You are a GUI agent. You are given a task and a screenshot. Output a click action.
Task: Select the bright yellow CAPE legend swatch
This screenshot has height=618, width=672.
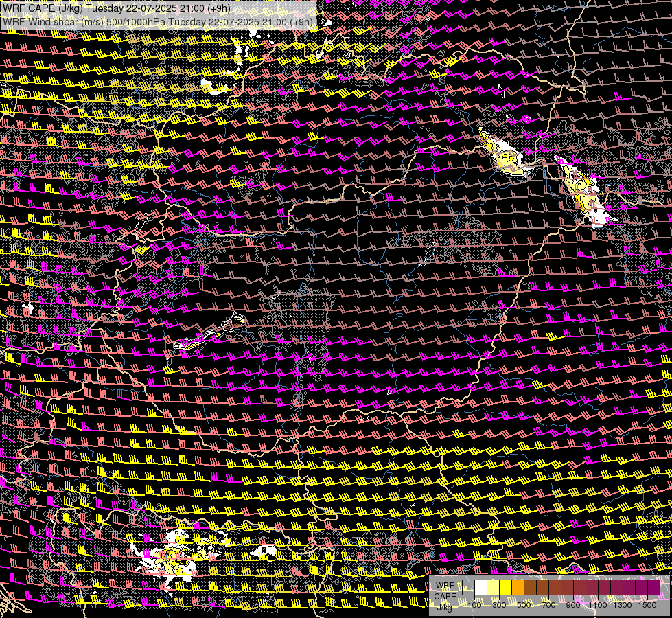pos(505,588)
